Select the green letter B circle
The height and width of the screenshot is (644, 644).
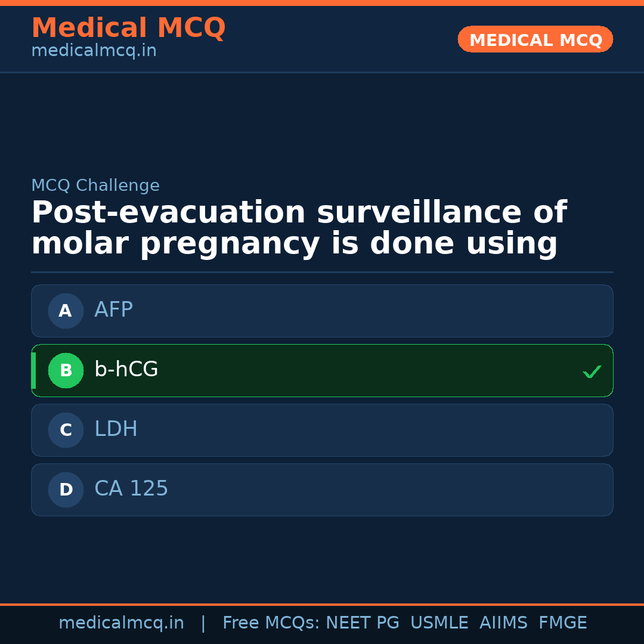[x=66, y=370]
